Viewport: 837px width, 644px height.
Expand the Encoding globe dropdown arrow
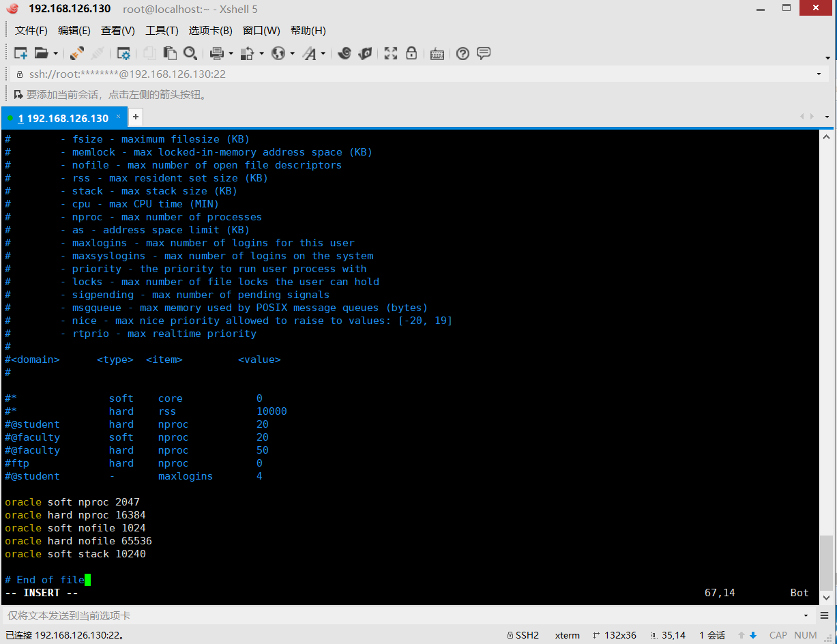(x=292, y=53)
